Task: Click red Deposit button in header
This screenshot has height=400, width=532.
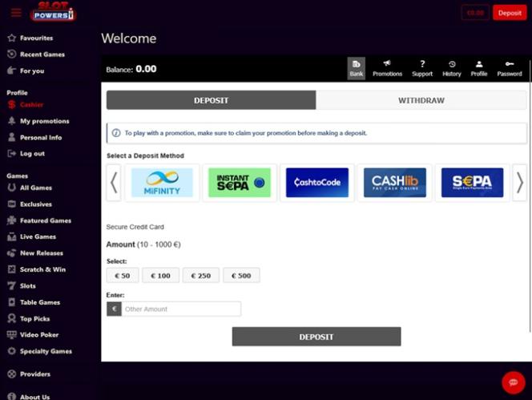Action: point(510,13)
